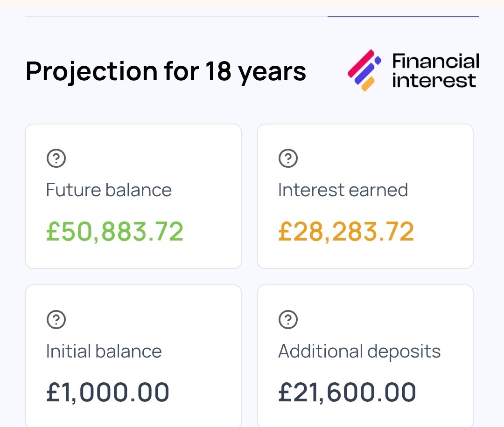Click the £21,600.00 additional deposits amount
Image resolution: width=504 pixels, height=427 pixels.
click(347, 392)
